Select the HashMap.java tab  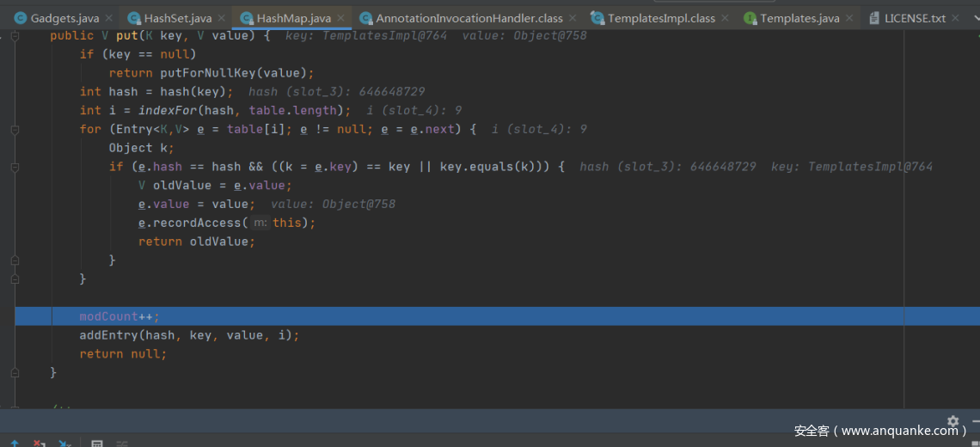coord(293,18)
